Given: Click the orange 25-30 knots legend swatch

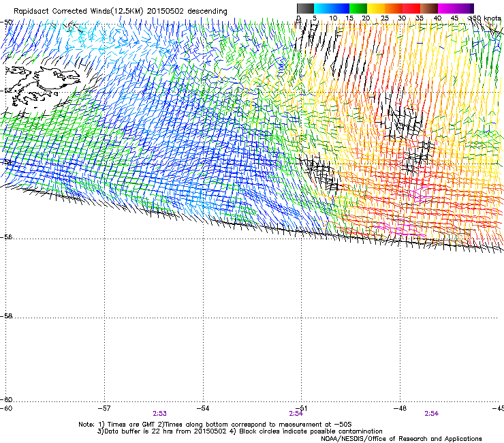Looking at the screenshot, I should click(x=394, y=8).
